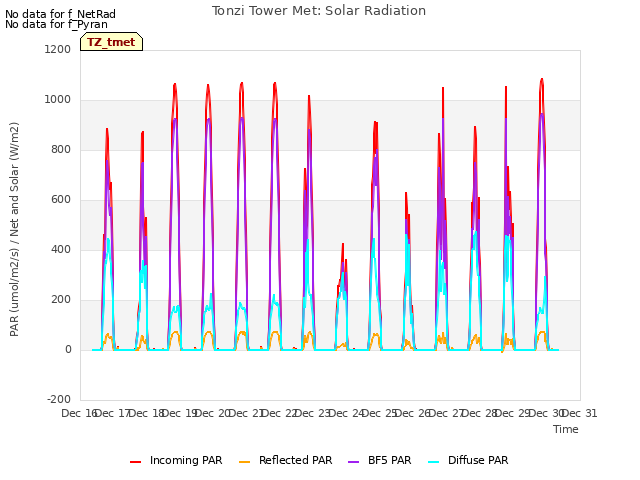Screen dimensions: 640x480
Task: Click the 600 y-axis tick label
Action: (x=61, y=200)
